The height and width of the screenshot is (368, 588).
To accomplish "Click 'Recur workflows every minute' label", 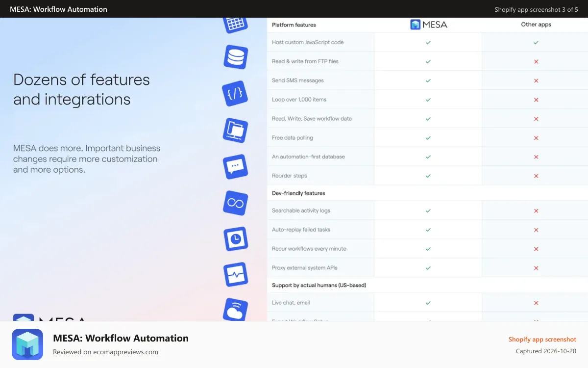I will pyautogui.click(x=309, y=249).
